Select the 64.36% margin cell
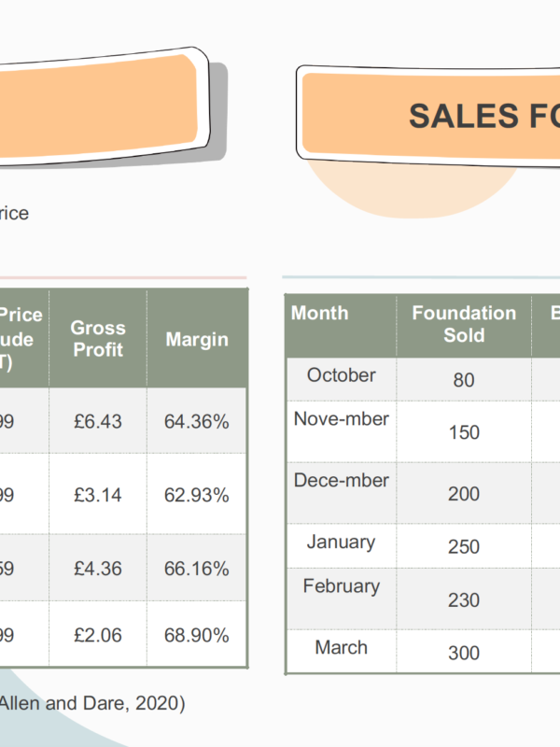This screenshot has height=747, width=560. (x=197, y=421)
